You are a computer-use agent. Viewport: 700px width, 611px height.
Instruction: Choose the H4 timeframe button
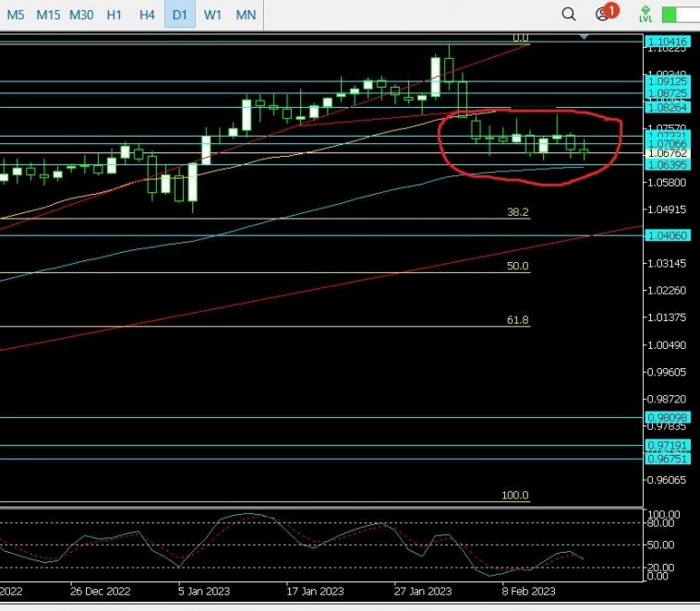[147, 15]
